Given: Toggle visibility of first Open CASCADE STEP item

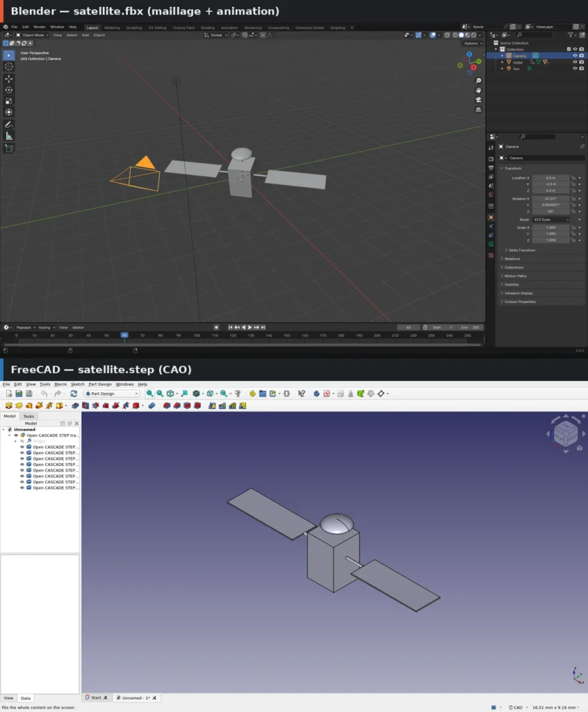Looking at the screenshot, I should (22, 447).
